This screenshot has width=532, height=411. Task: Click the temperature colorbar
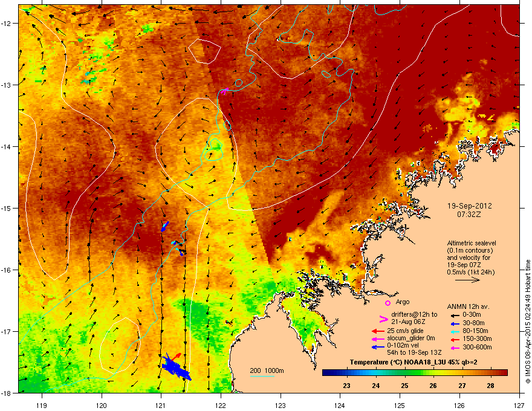click(415, 373)
